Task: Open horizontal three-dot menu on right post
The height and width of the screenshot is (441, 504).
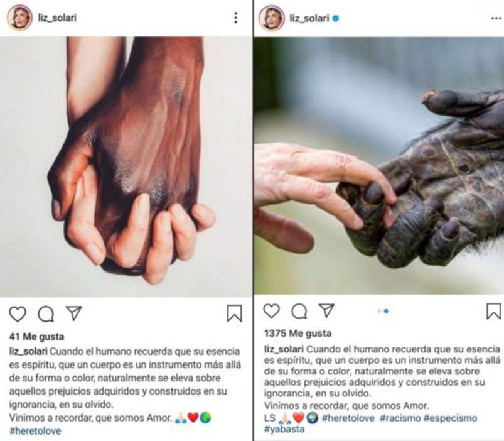Action: point(497,19)
